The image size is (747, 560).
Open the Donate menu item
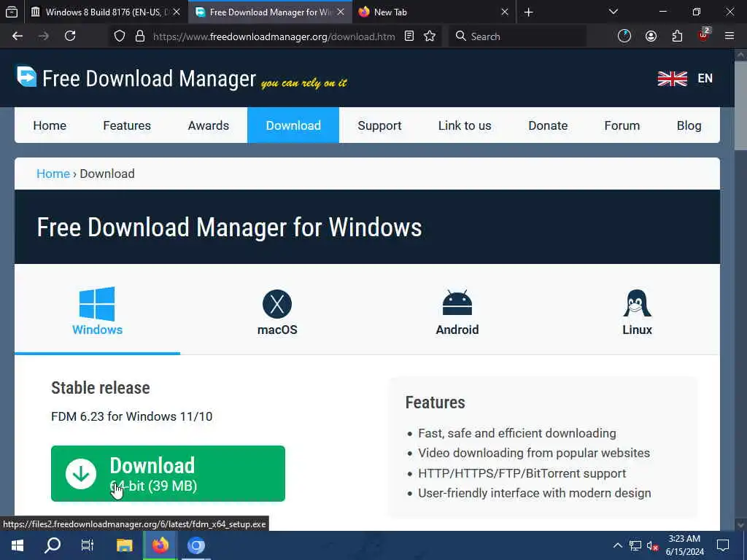pos(548,125)
